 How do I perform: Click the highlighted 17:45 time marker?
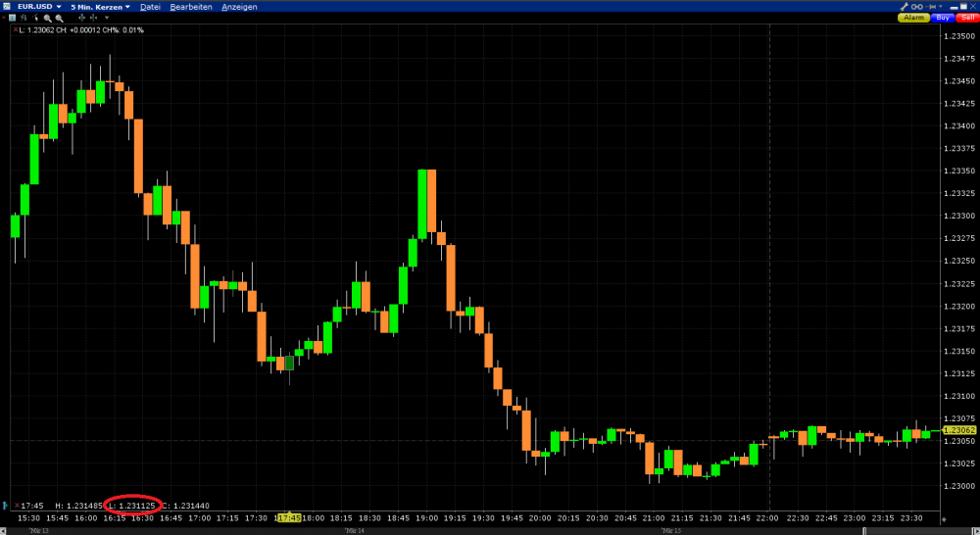click(x=289, y=518)
